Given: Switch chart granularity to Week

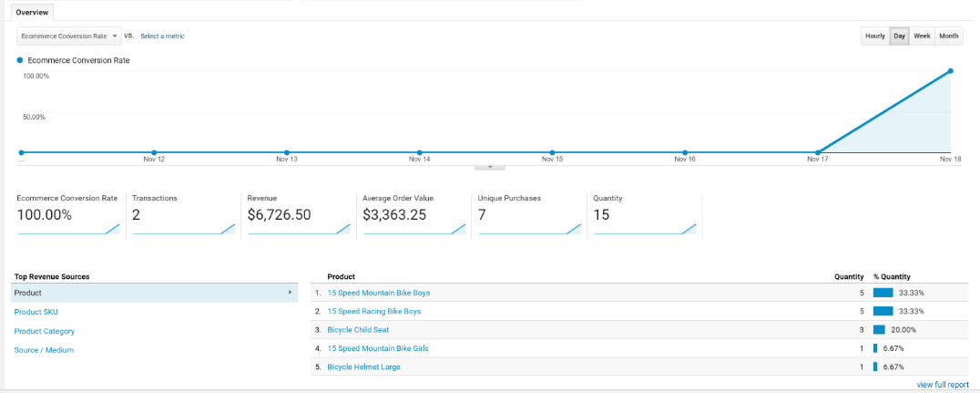Looking at the screenshot, I should [x=922, y=36].
